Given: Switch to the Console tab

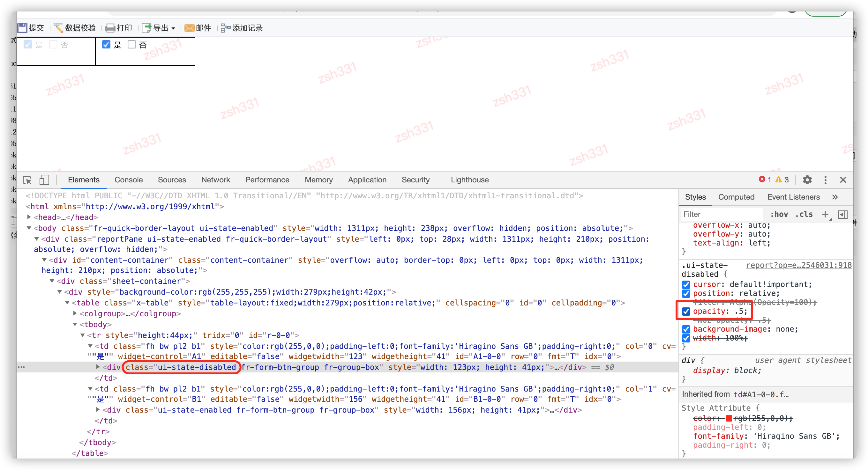Looking at the screenshot, I should [x=128, y=180].
